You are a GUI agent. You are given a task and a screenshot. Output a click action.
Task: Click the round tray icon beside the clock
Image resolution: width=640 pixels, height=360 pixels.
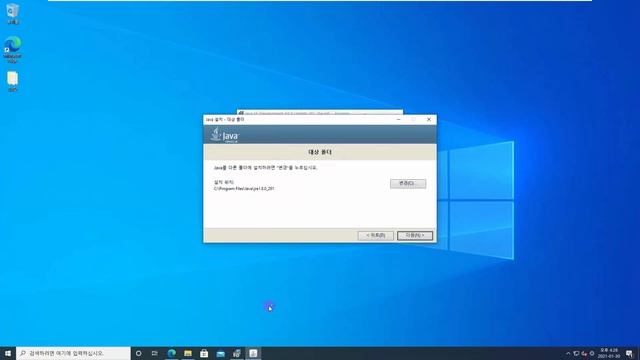pos(592,353)
